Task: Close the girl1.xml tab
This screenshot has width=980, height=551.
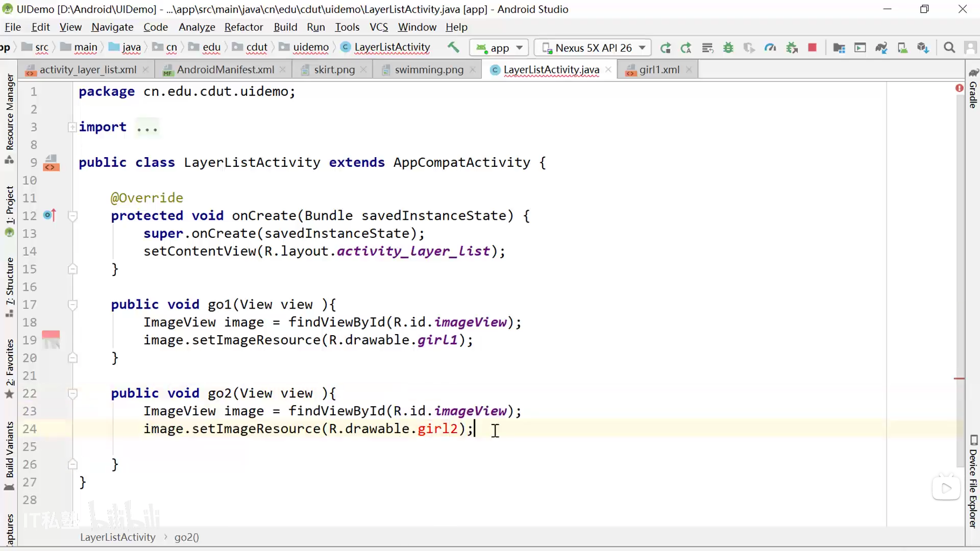Action: tap(689, 70)
